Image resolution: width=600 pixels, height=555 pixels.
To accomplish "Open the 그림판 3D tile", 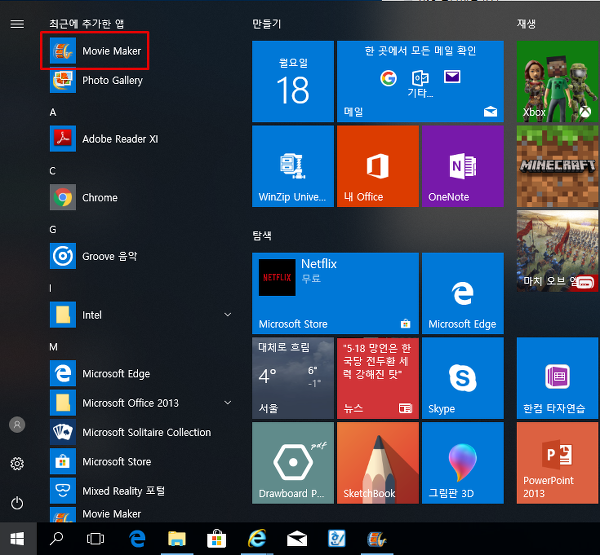I will pos(463,463).
